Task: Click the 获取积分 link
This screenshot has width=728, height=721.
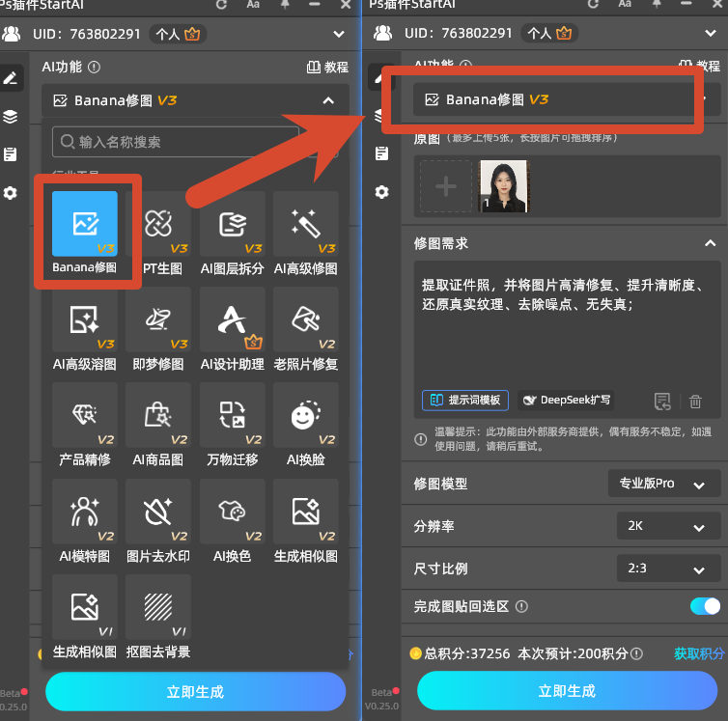Action: click(699, 653)
